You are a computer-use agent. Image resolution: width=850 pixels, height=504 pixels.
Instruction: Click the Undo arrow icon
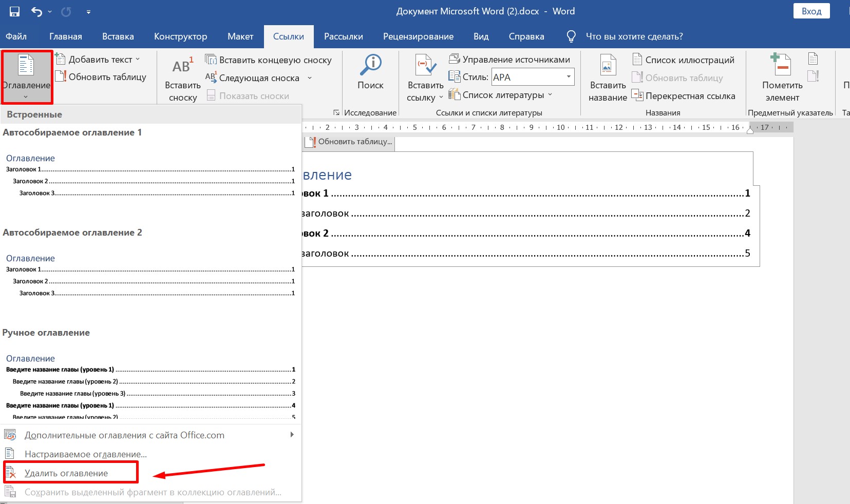pos(36,11)
